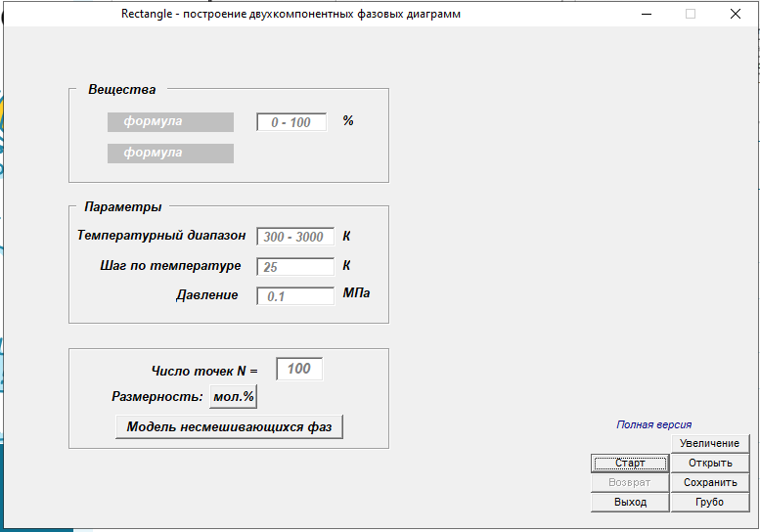This screenshot has height=532, width=760.
Task: Click the pressure field showing 0.1
Action: coord(294,295)
